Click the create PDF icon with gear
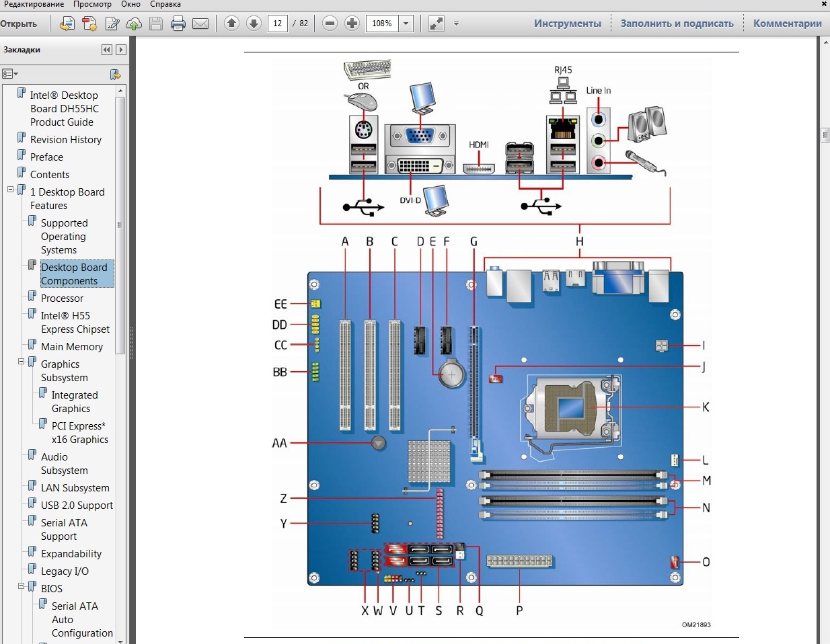830x644 pixels. (x=89, y=24)
